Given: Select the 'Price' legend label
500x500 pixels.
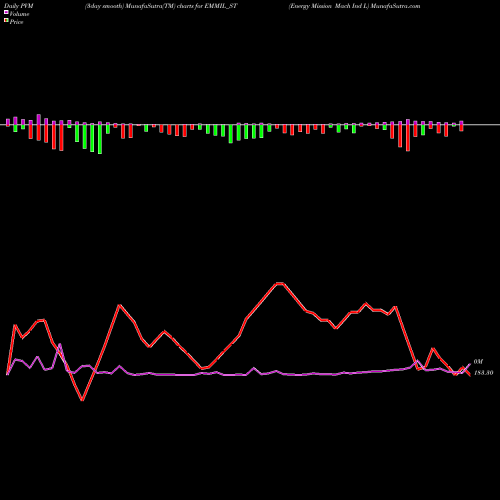Looking at the screenshot, I should click(16, 22).
